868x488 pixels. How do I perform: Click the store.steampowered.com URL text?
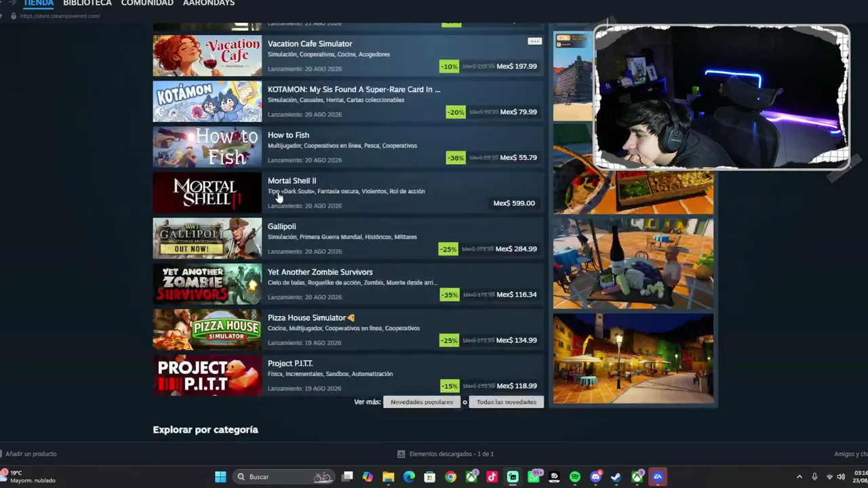tap(60, 16)
